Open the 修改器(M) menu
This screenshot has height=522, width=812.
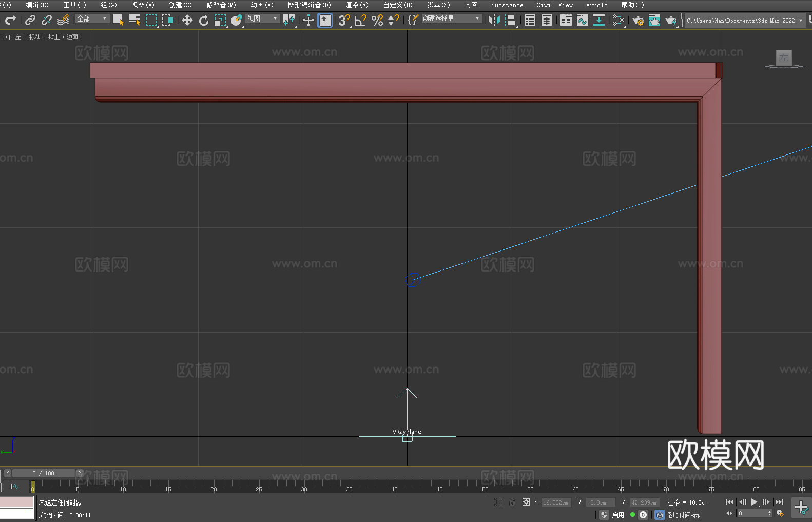pyautogui.click(x=221, y=5)
